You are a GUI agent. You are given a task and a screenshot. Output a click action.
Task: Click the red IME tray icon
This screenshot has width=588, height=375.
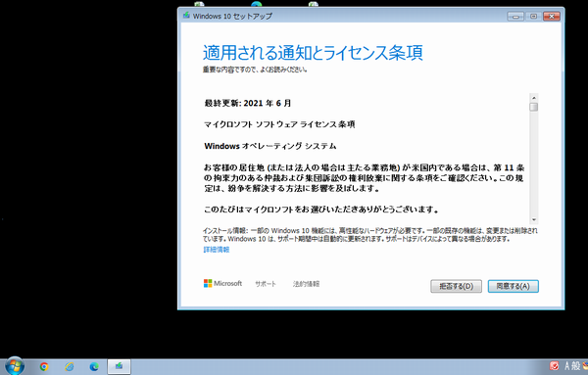click(554, 365)
